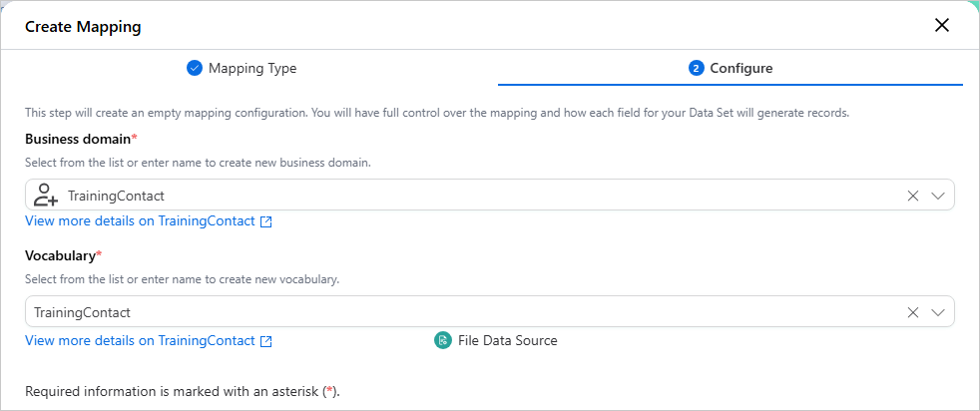Click the Vocabulary field label
This screenshot has height=411, width=980.
pyautogui.click(x=63, y=254)
